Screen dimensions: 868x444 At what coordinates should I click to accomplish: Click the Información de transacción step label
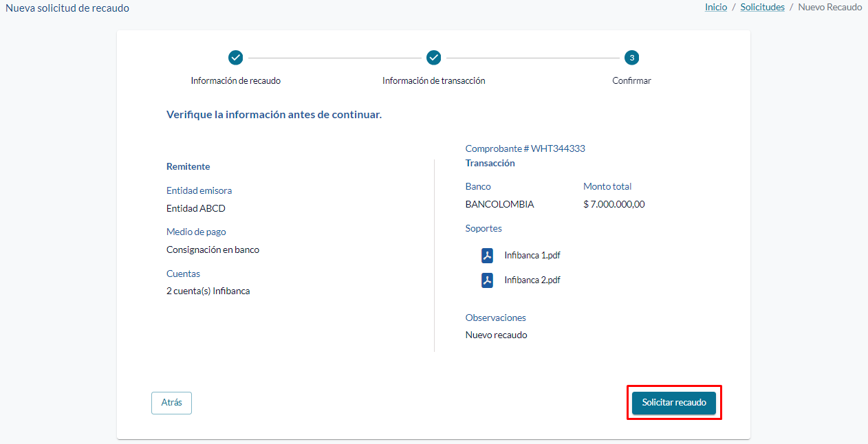pos(433,80)
